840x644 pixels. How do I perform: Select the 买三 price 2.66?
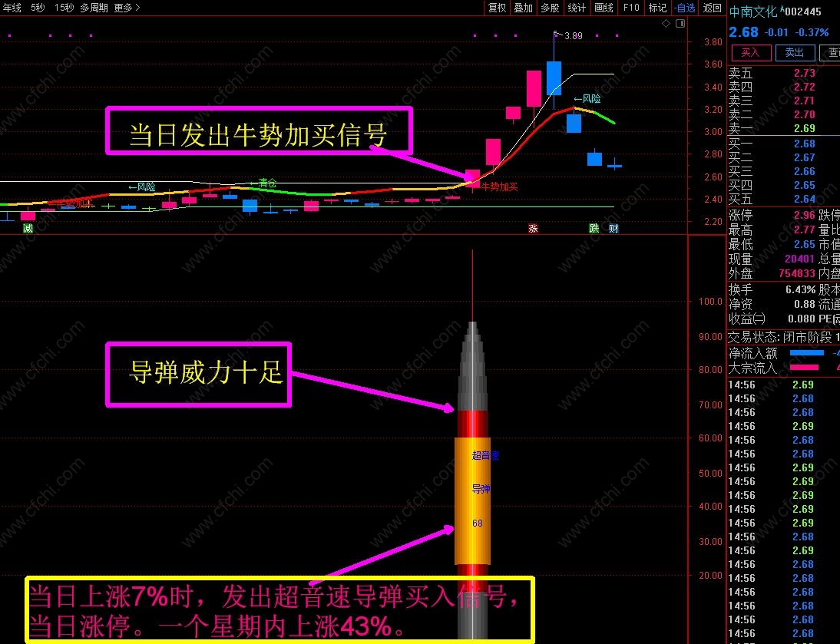(804, 171)
